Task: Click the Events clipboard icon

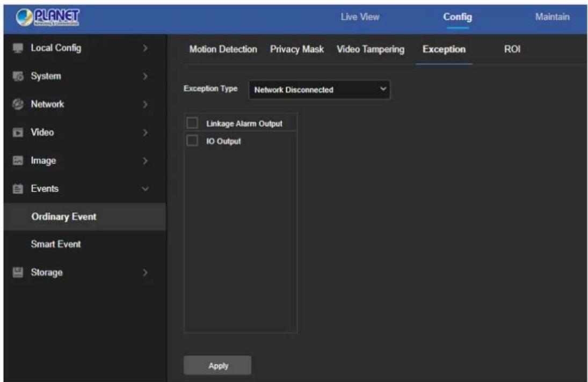Action: pos(18,189)
